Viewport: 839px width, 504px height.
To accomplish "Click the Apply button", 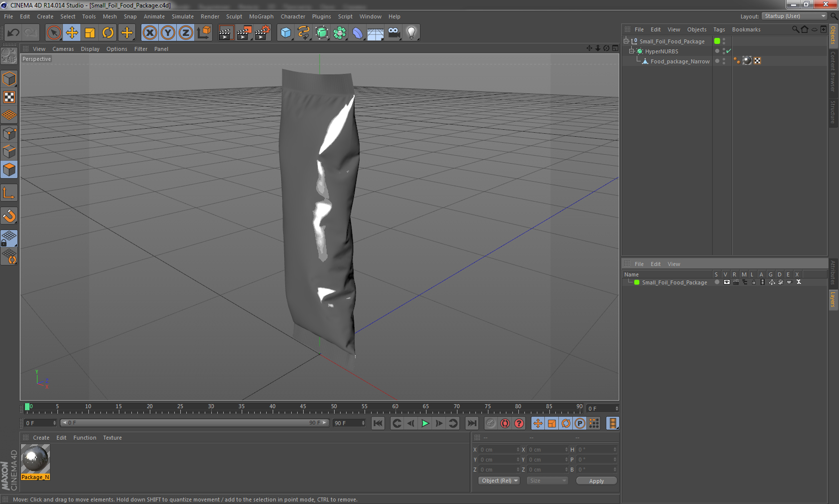I will [596, 481].
